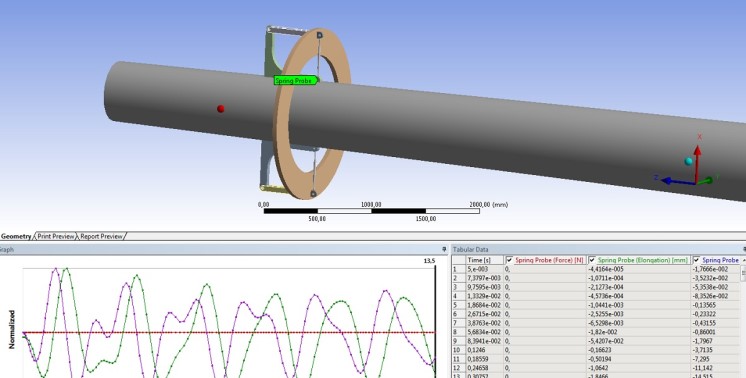Click the blue Z axis arrow of the triad
746x378 pixels.
click(677, 181)
